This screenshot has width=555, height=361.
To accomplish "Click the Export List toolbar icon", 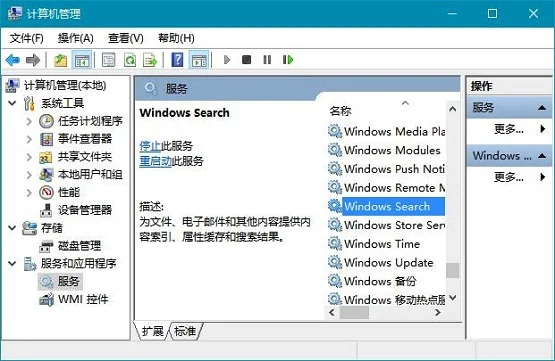I will tap(150, 60).
